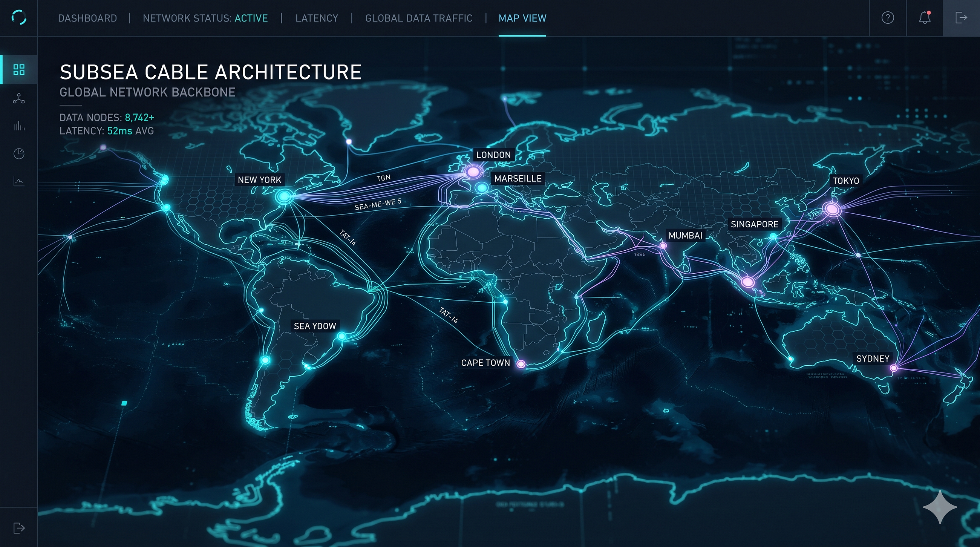Open the network nodes icon in sidebar
Screen dimensions: 980x547
coord(18,98)
